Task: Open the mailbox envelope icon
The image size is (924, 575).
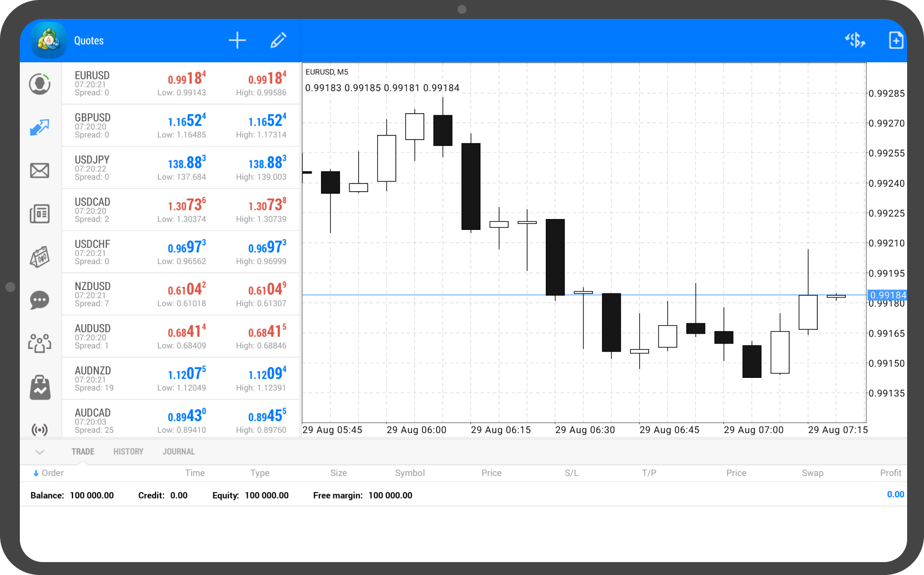Action: pyautogui.click(x=40, y=170)
